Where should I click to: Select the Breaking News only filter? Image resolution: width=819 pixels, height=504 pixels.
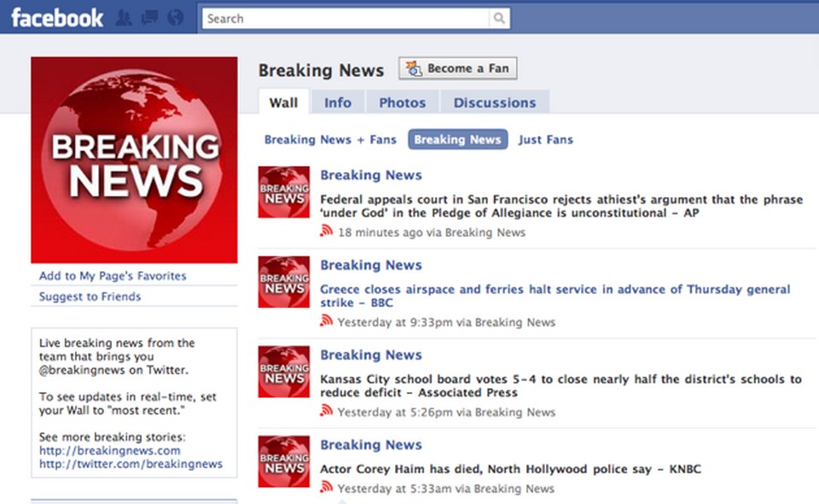(x=457, y=140)
